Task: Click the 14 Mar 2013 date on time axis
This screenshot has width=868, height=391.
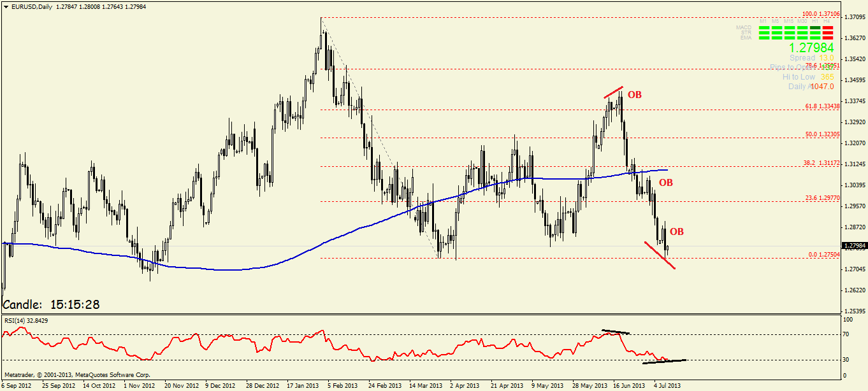Action: click(x=426, y=386)
